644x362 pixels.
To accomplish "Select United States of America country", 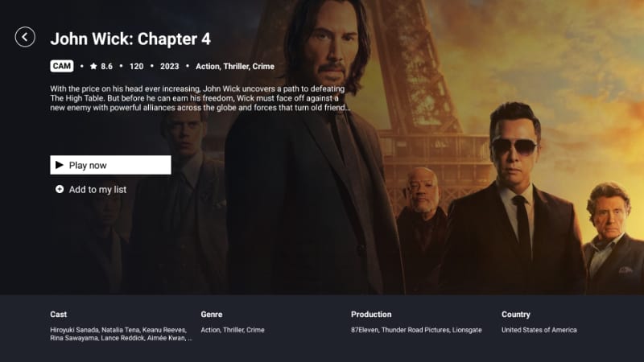I will click(x=539, y=330).
